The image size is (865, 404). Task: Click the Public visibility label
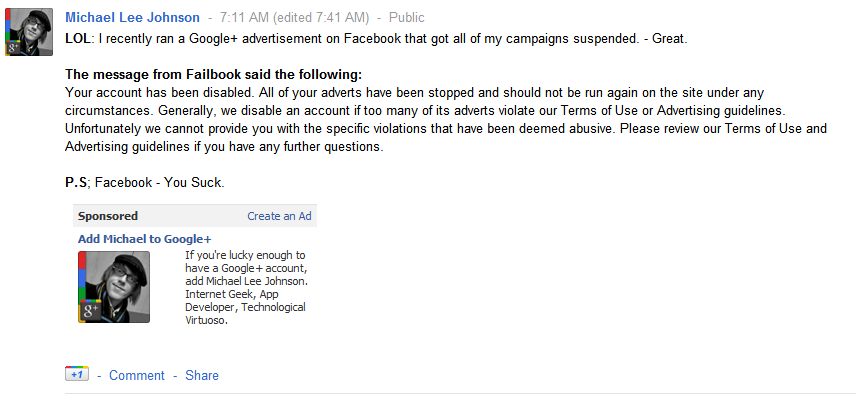pyautogui.click(x=407, y=18)
